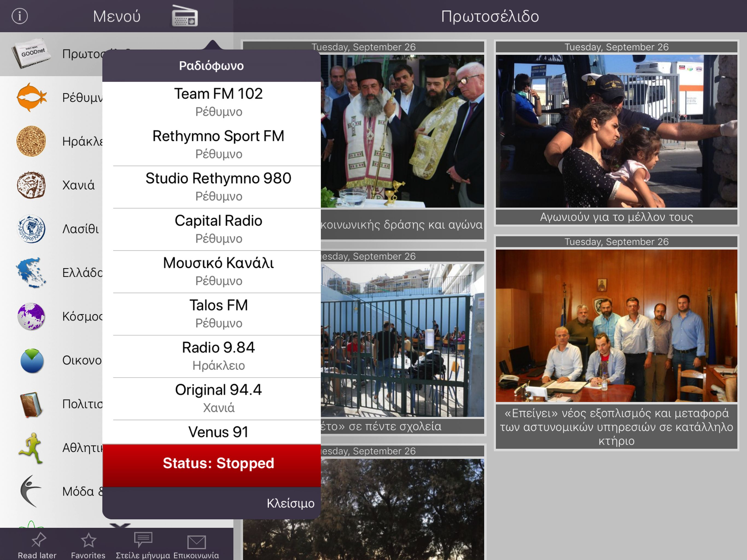
Task: Tap the radio icon in the menu header
Action: (185, 16)
